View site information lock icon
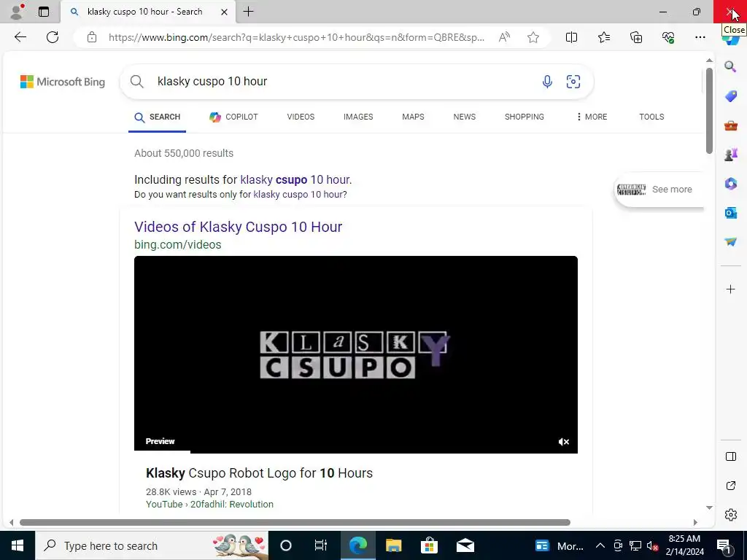 pyautogui.click(x=92, y=37)
